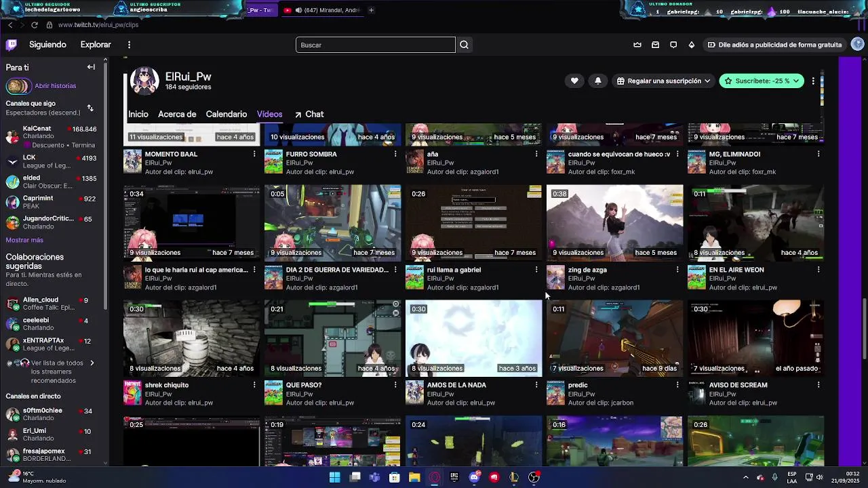Open the Twitch home logo

click(x=12, y=45)
